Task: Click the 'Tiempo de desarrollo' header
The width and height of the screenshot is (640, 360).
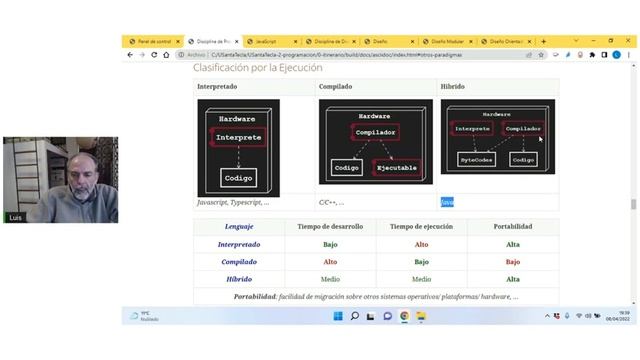Action: [x=330, y=227]
